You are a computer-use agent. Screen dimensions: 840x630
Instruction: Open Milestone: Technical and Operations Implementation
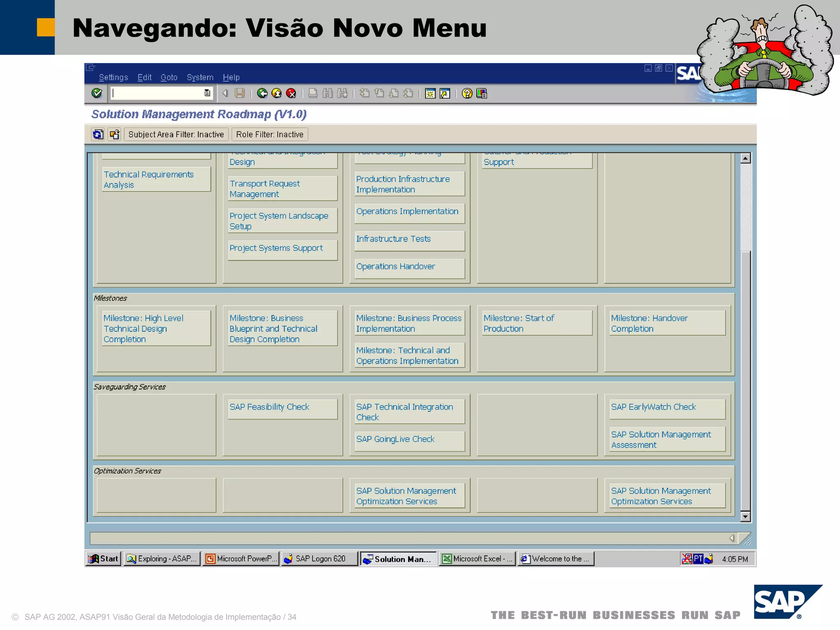point(409,355)
